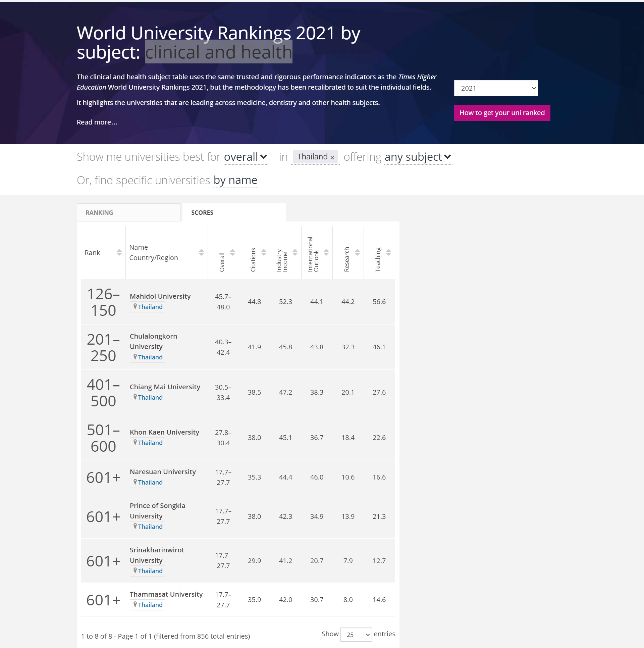The height and width of the screenshot is (648, 644).
Task: Sort by Citations score arrows
Action: tap(264, 253)
